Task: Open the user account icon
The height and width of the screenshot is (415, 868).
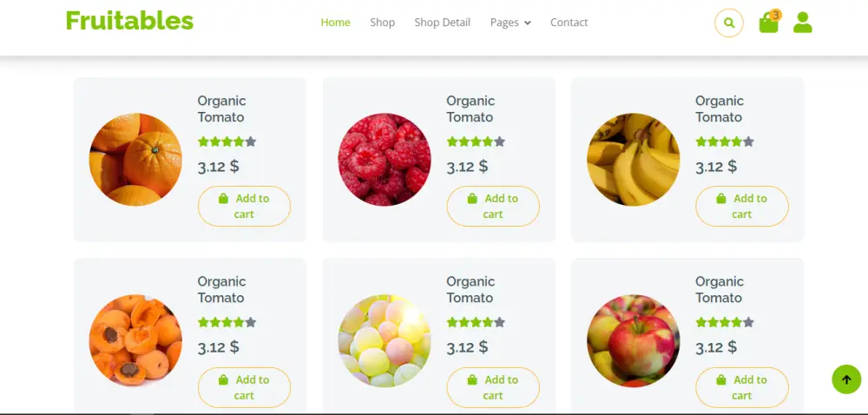Action: [803, 23]
